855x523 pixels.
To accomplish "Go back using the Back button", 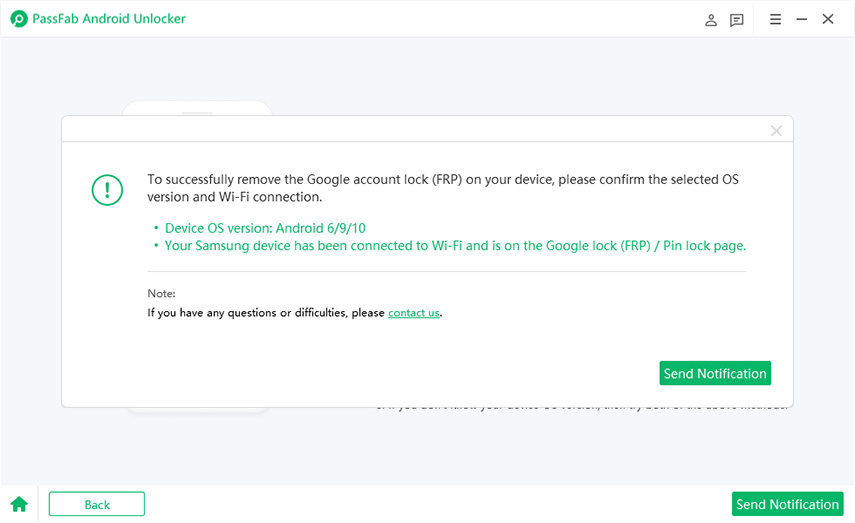I will point(97,504).
